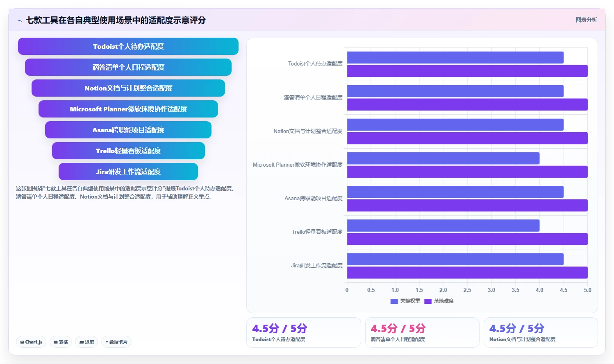Click the 滴答清单个人日程适配度 4.5分 score card
This screenshot has width=614, height=364.
tap(422, 332)
